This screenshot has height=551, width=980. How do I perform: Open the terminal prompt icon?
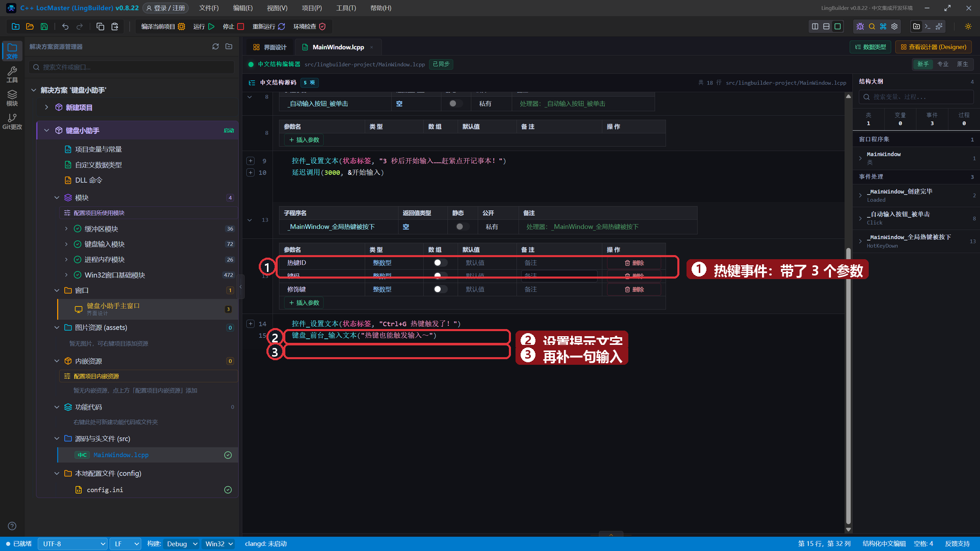(x=928, y=27)
